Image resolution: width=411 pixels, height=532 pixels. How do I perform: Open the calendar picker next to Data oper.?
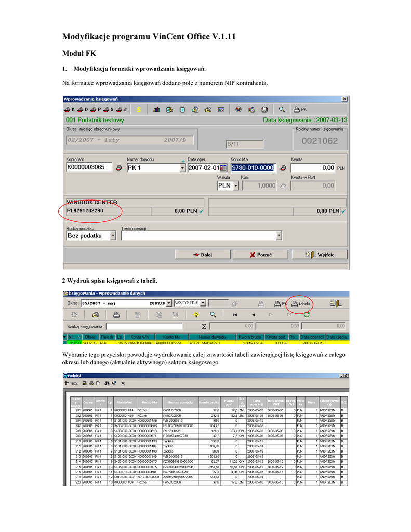[223, 168]
